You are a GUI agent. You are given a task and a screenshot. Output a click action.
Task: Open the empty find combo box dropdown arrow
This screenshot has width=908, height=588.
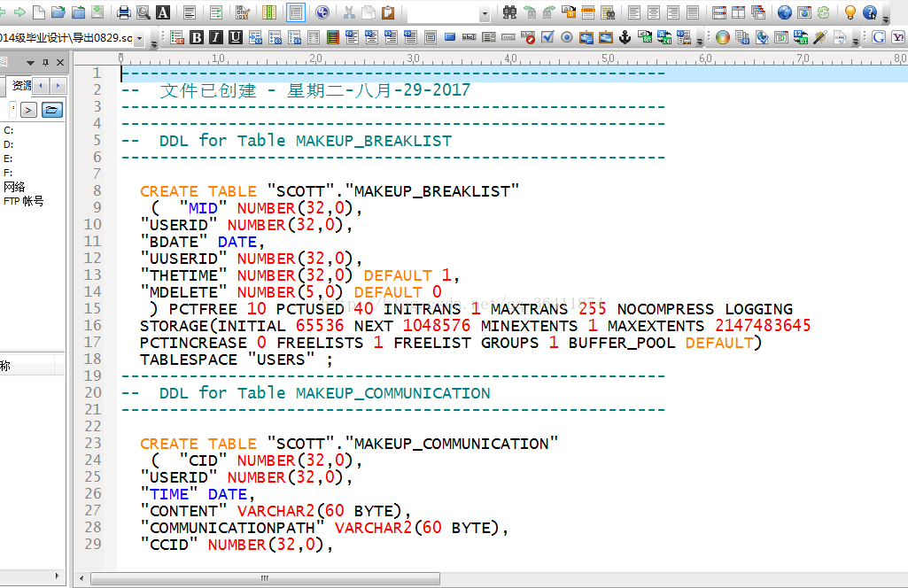tap(485, 13)
